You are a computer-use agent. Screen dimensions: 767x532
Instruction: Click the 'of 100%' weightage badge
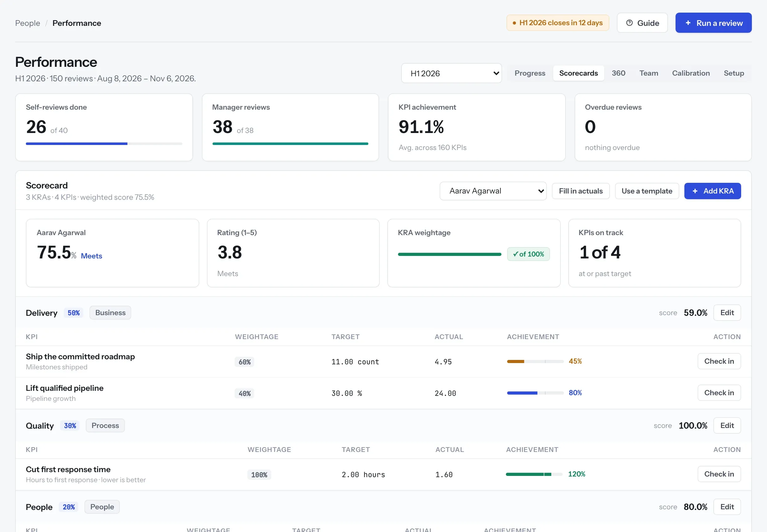click(x=528, y=254)
